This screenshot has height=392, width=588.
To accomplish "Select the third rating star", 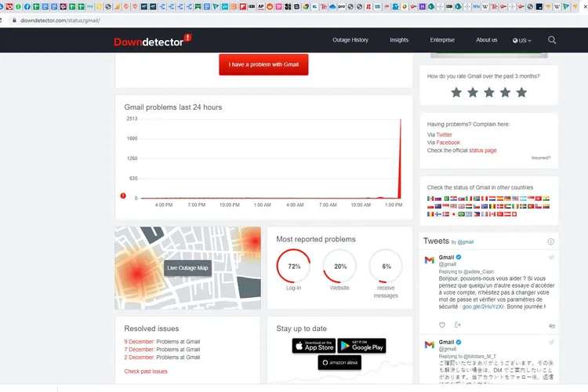I will click(489, 93).
